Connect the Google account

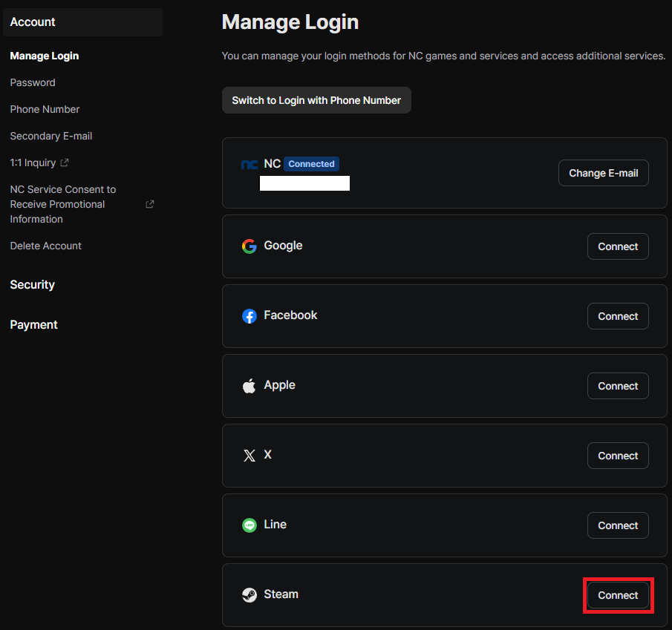618,246
